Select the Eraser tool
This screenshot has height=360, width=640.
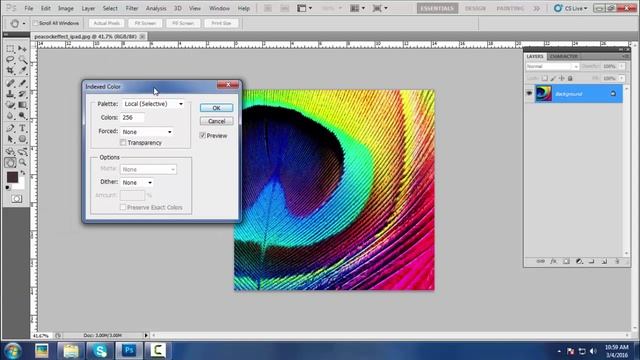coord(10,105)
